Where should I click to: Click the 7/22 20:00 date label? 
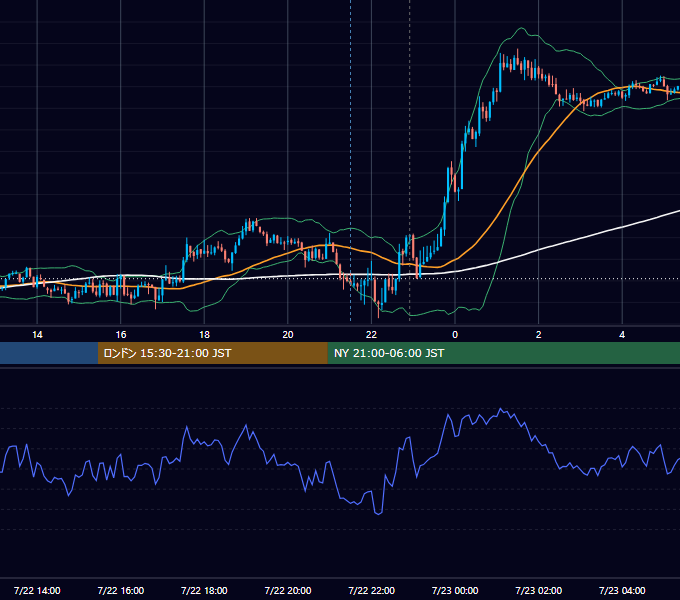pos(288,590)
